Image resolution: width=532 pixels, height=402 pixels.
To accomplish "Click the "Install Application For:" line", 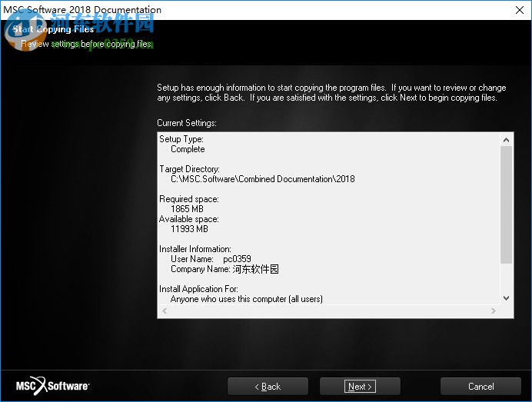I will pyautogui.click(x=198, y=289).
